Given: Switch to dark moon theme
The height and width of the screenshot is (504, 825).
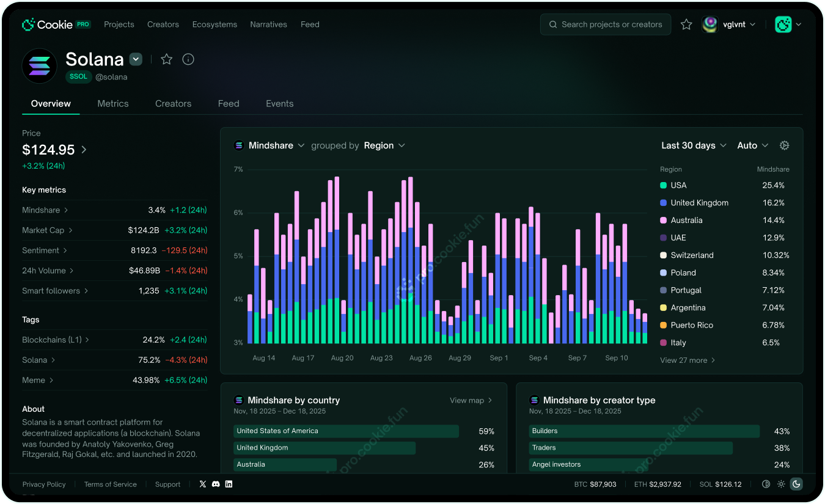Looking at the screenshot, I should coord(796,484).
